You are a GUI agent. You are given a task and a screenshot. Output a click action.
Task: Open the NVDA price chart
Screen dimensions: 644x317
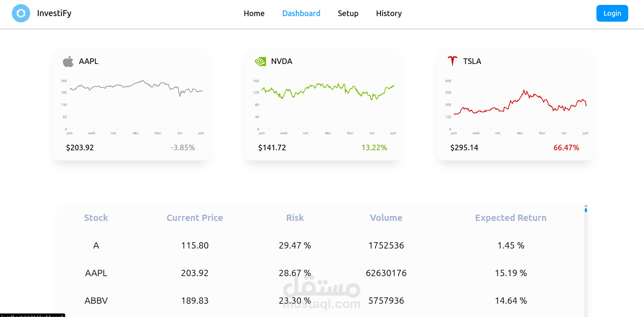(327, 105)
